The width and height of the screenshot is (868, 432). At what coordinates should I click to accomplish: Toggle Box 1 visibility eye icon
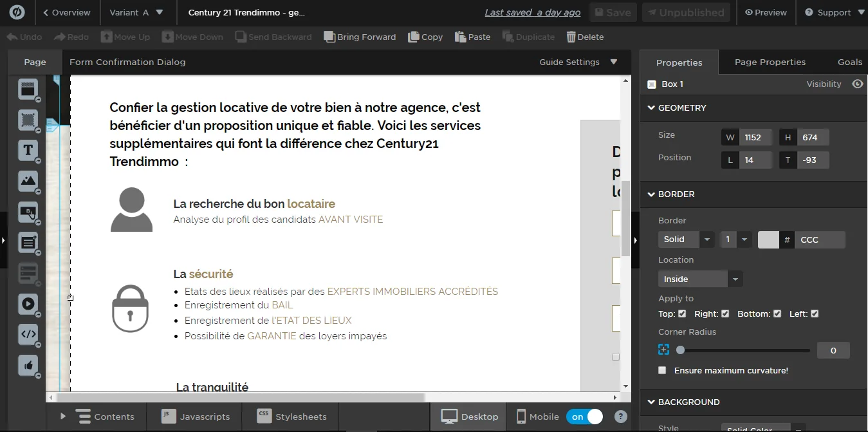click(x=857, y=84)
